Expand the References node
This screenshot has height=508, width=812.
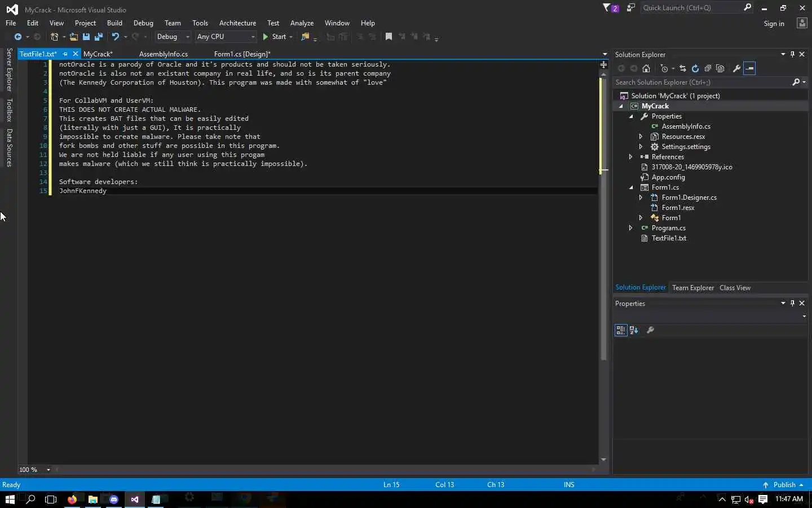(x=631, y=157)
